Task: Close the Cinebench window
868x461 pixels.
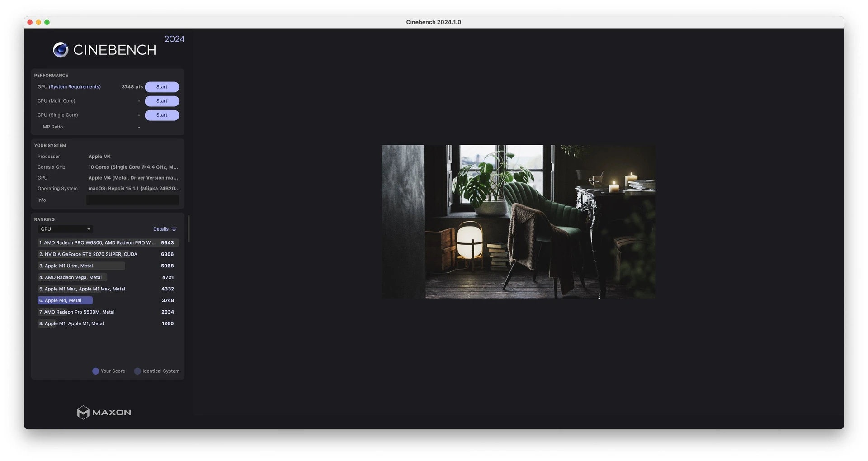Action: coord(30,22)
